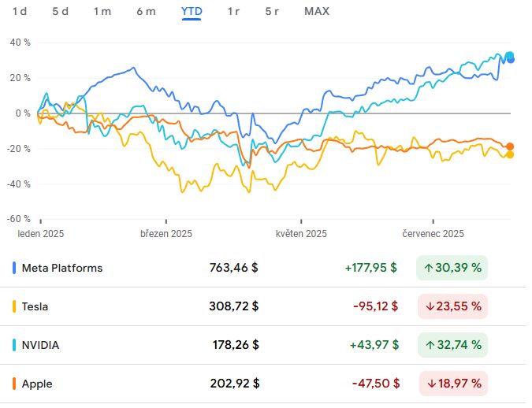
Task: Click the orange Apple endpoint dot on chart
Action: (510, 147)
